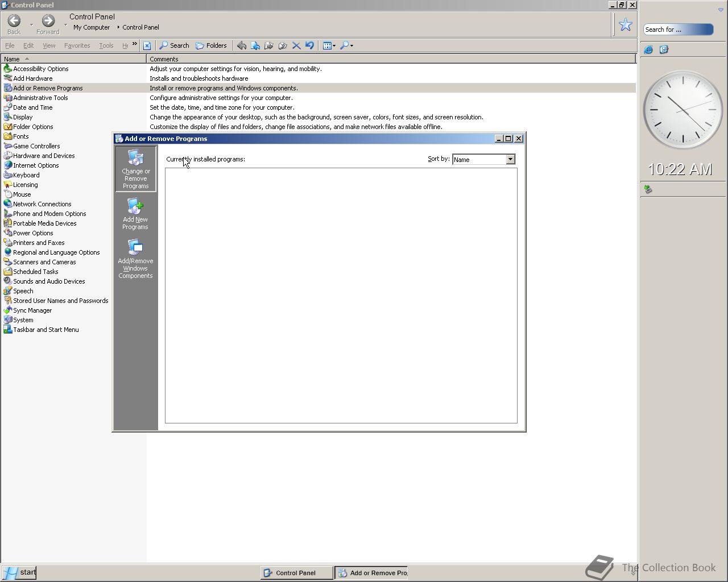Click Add New Programs sidebar button
This screenshot has height=582, width=728.
135,214
